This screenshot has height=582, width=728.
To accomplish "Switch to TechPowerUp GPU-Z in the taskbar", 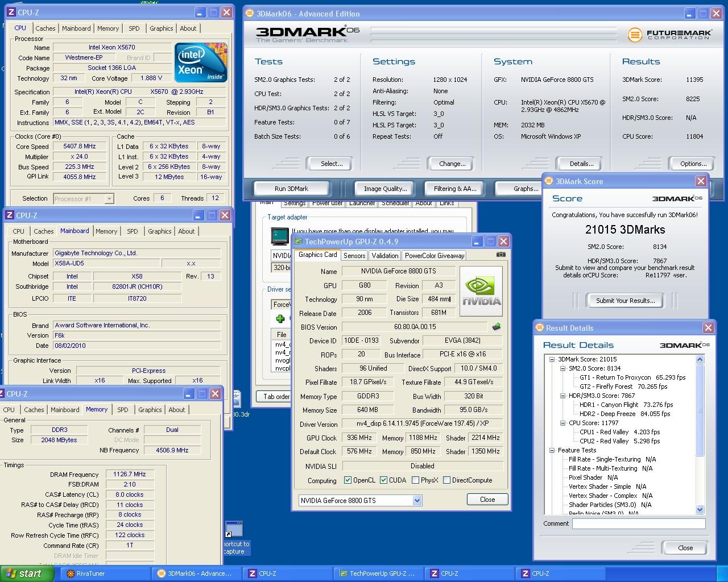I will [379, 573].
